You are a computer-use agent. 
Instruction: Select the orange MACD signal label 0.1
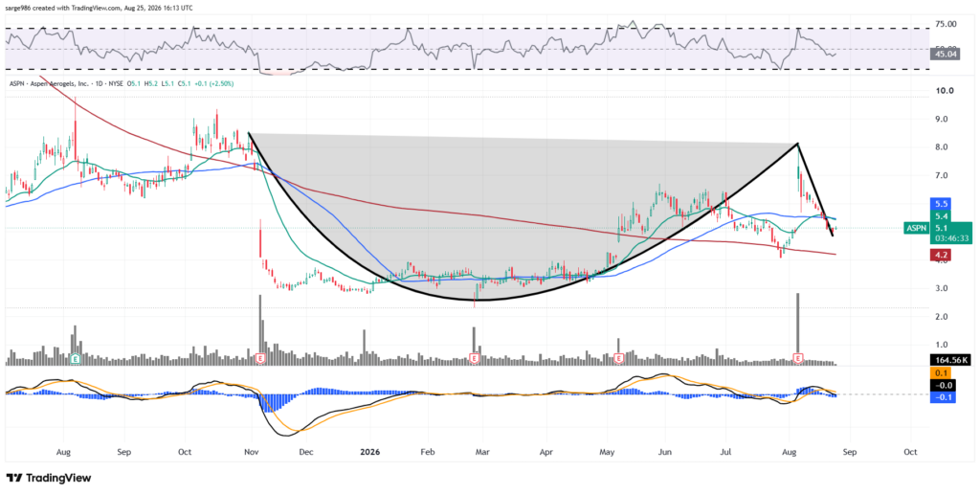coord(943,372)
